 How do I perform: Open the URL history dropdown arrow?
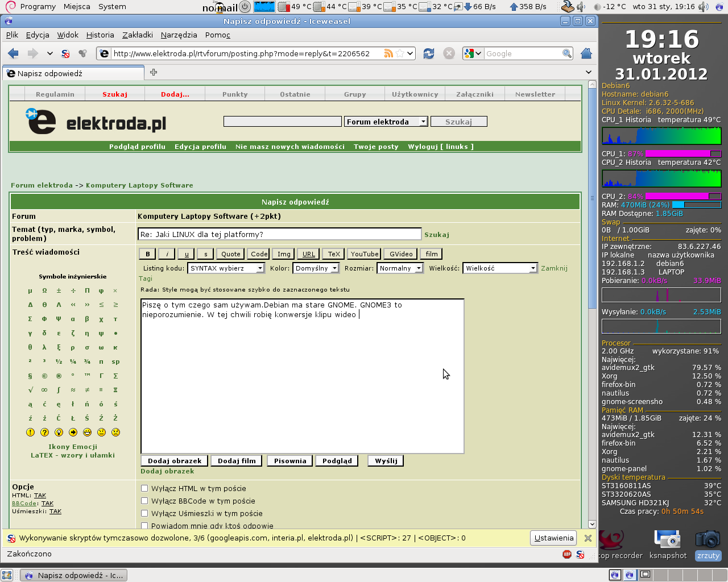(411, 53)
